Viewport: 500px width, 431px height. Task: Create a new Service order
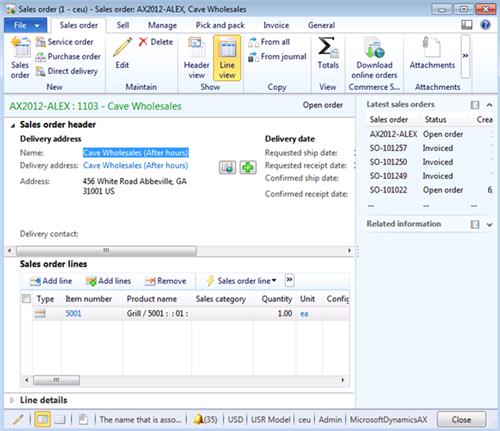tap(65, 42)
